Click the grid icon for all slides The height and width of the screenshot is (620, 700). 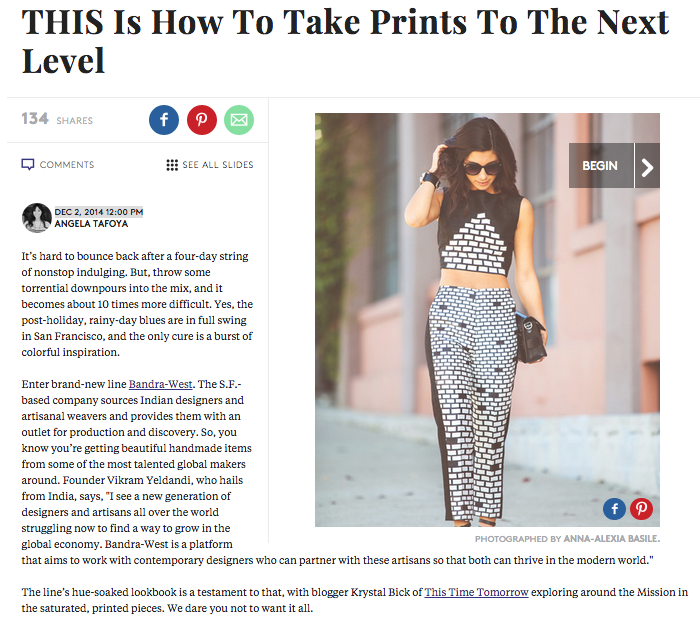tap(172, 165)
